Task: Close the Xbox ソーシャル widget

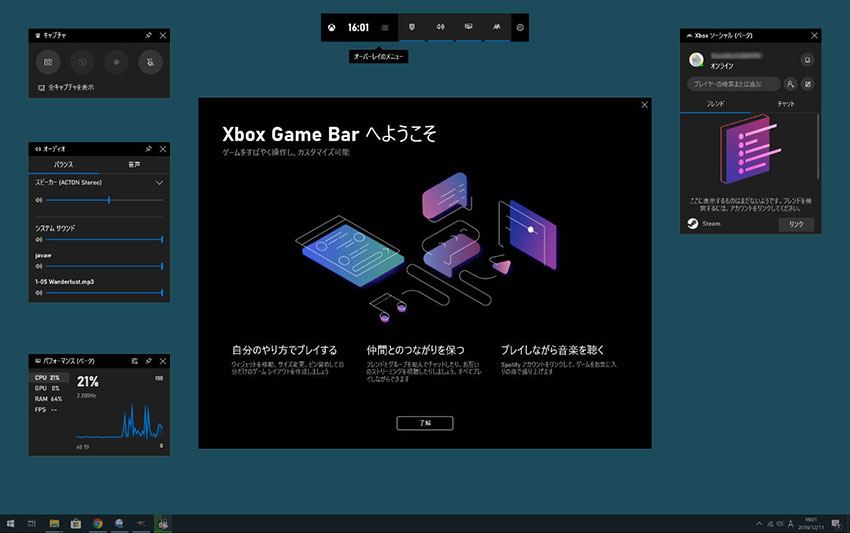Action: 814,35
